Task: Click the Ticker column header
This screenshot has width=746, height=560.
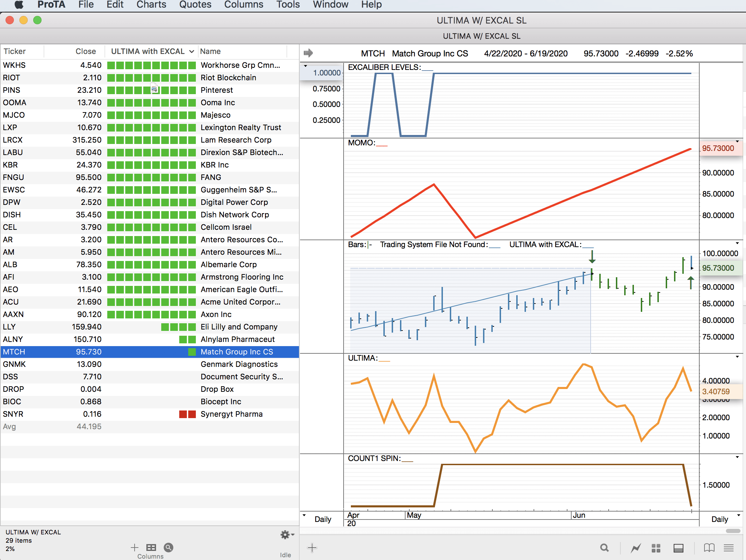Action: (x=15, y=52)
